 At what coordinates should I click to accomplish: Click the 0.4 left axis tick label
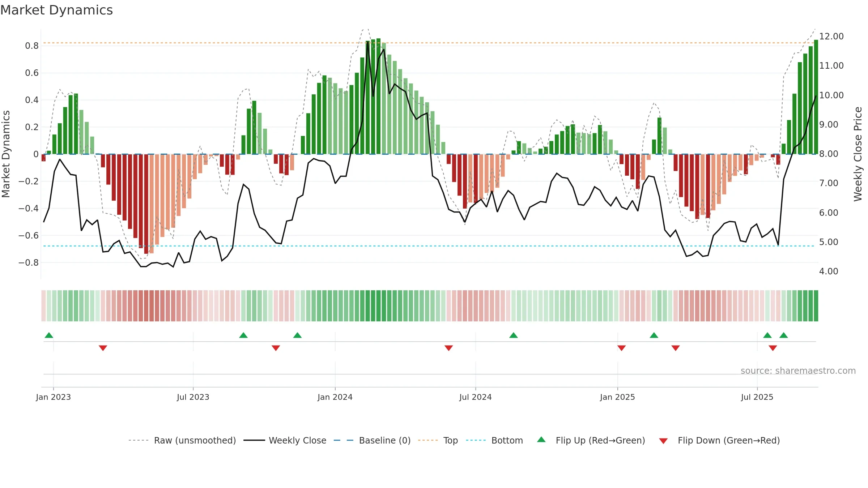point(32,100)
